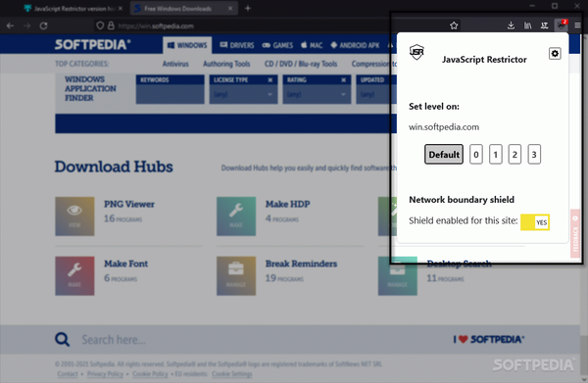Open the Games section tab
The image size is (588, 383).
[x=278, y=45]
